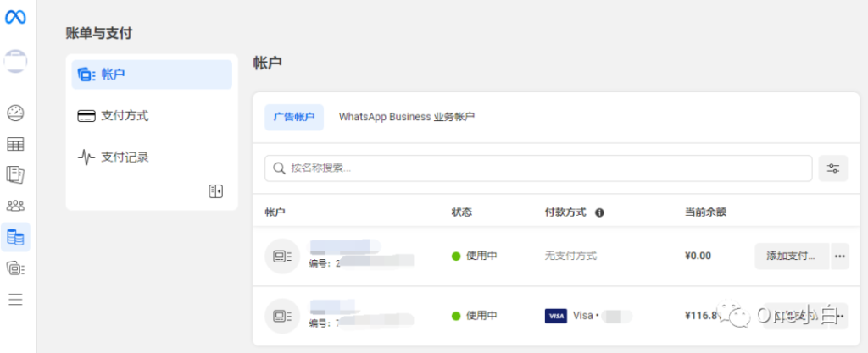Switch to the 广告帐户 tab
The height and width of the screenshot is (353, 868).
pyautogui.click(x=294, y=117)
